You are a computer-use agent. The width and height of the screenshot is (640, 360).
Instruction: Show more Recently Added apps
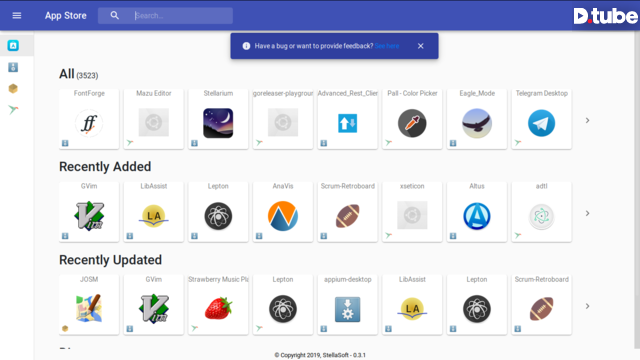click(587, 213)
